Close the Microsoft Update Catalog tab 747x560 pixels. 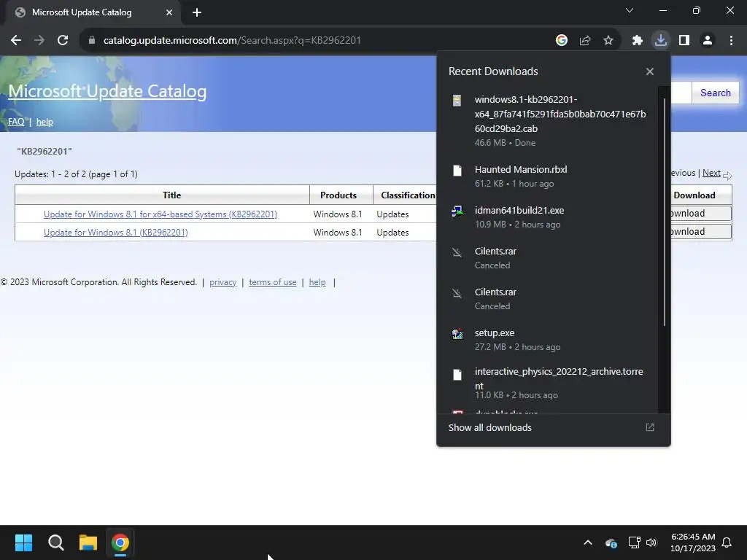click(x=169, y=12)
